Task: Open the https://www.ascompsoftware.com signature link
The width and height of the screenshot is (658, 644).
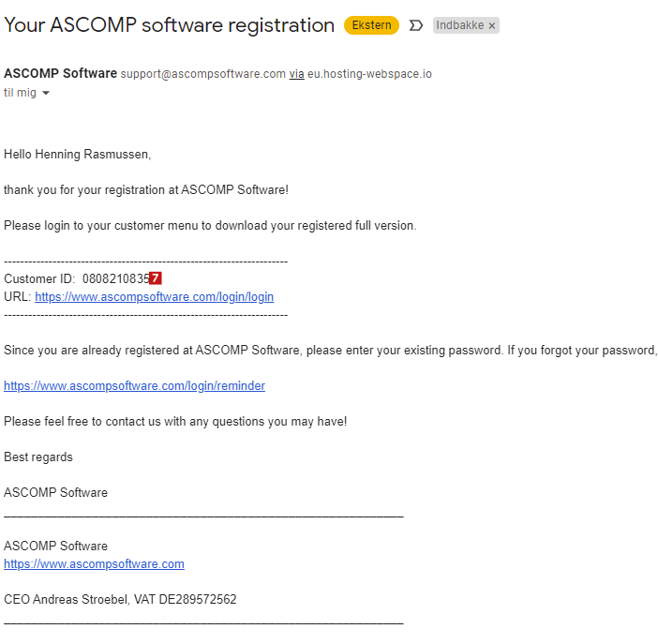Action: point(94,564)
